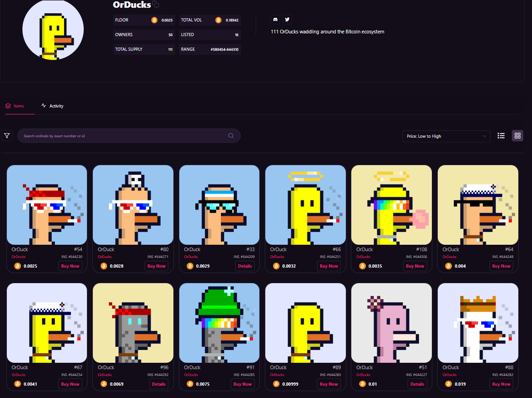Viewport: 532px width, 398px height.
Task: Open OrDuck #66 image thumbnail
Action: coord(306,205)
